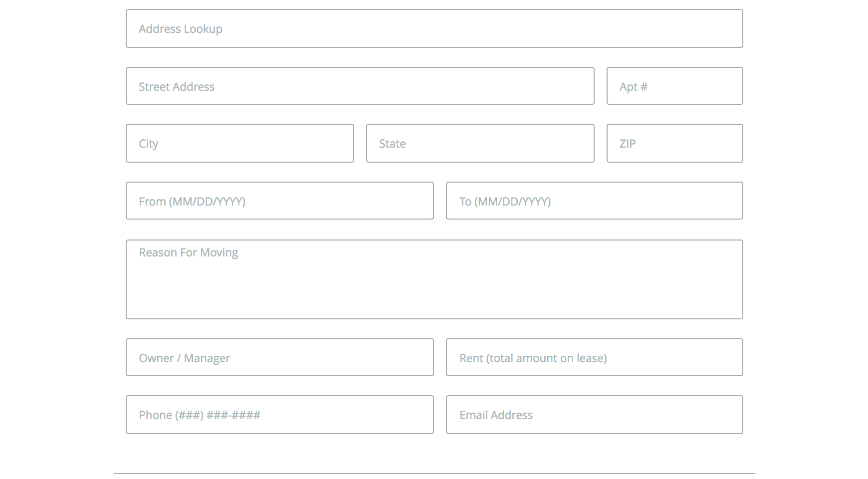This screenshot has width=868, height=479.
Task: Place cursor in landlord email box
Action: coord(594,415)
